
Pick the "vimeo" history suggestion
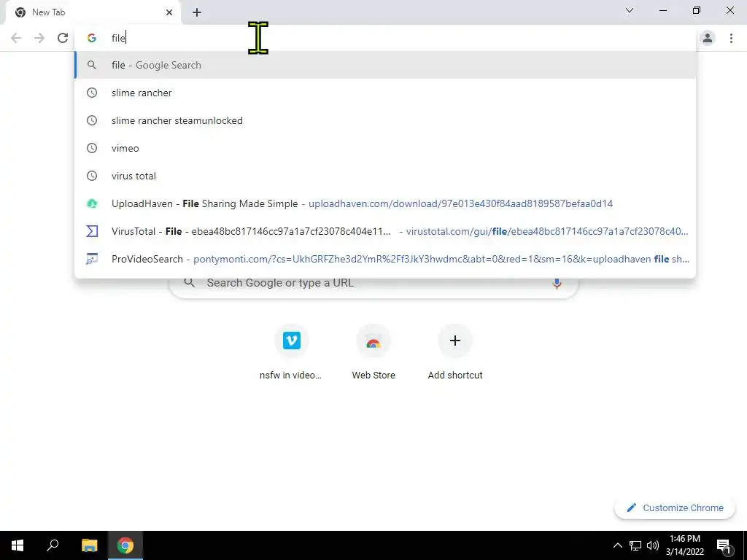[x=385, y=148]
